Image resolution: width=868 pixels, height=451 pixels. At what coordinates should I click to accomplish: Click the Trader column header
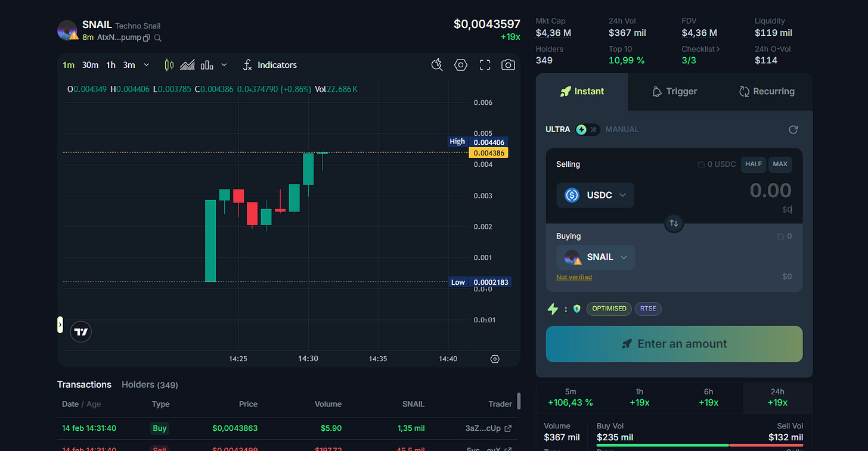pos(500,404)
